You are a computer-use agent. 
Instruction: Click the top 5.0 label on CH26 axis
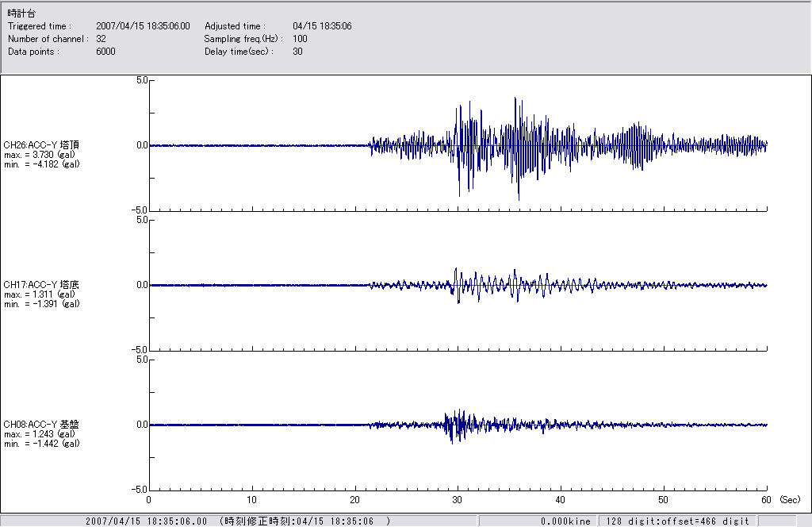click(x=141, y=80)
